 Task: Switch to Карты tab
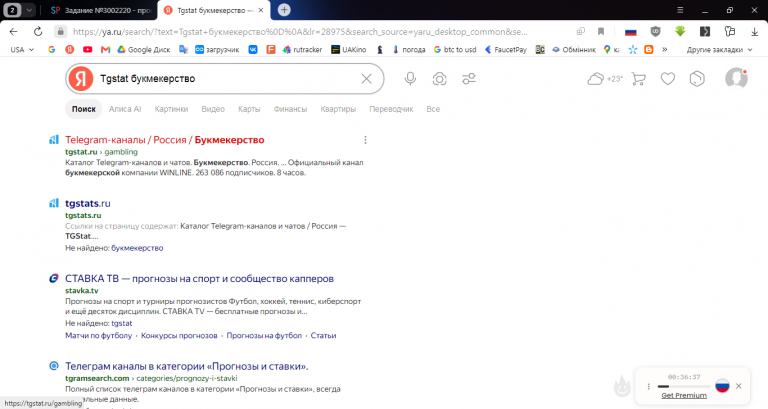click(249, 109)
